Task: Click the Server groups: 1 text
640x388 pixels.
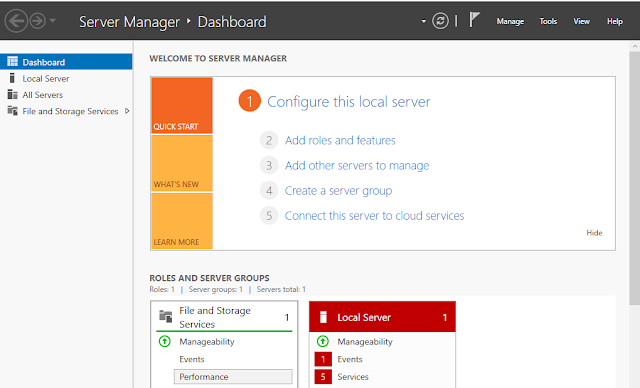Action: 216,289
